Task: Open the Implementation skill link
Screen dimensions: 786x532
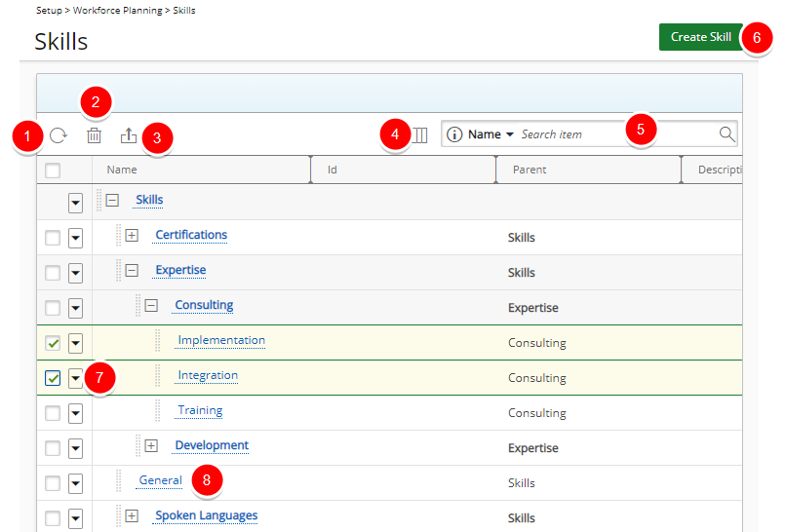Action: click(x=221, y=340)
